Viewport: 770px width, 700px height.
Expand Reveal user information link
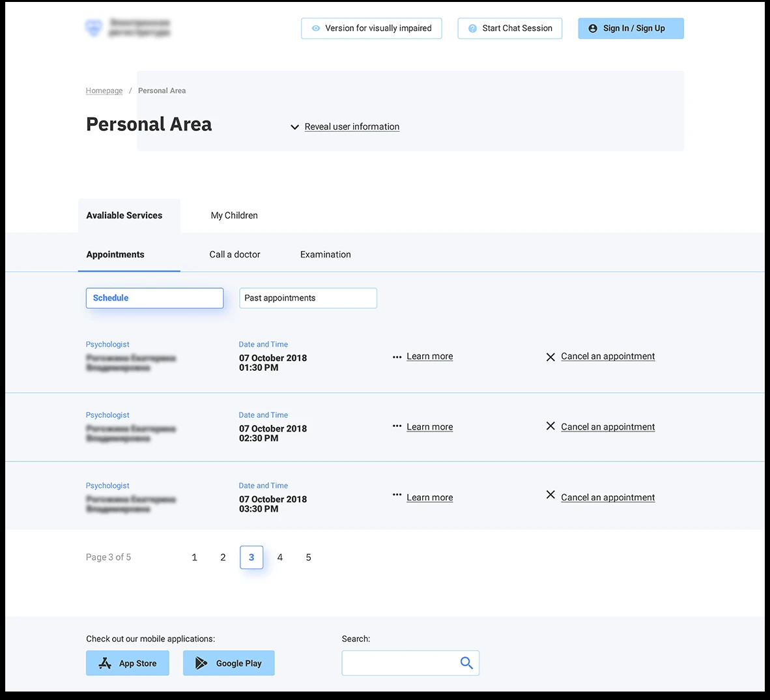352,126
